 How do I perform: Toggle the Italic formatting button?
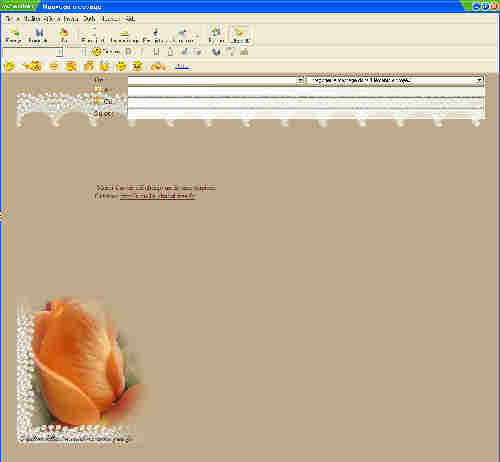[142, 52]
